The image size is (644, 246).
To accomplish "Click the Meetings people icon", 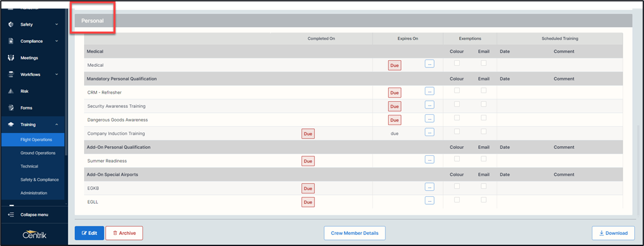I will [x=11, y=58].
